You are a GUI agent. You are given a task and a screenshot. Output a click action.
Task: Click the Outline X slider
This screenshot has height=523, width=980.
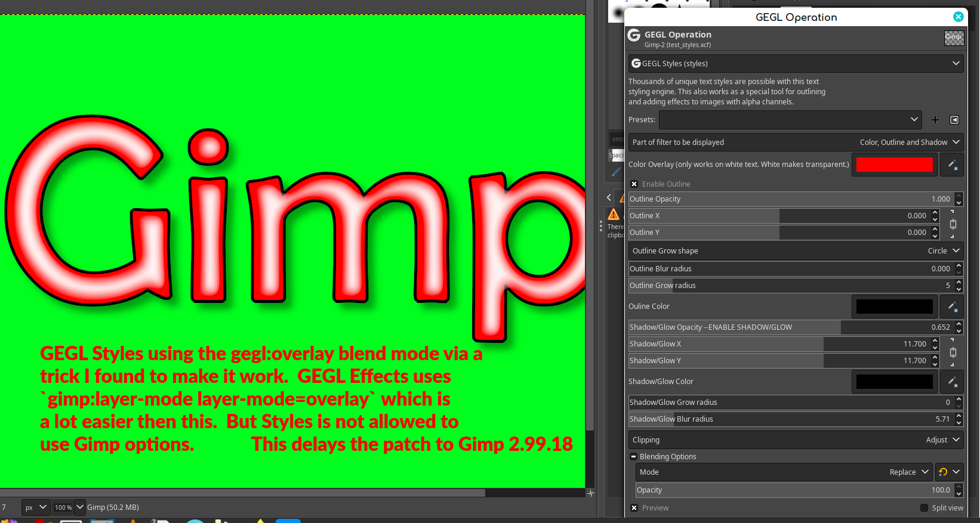pyautogui.click(x=779, y=216)
